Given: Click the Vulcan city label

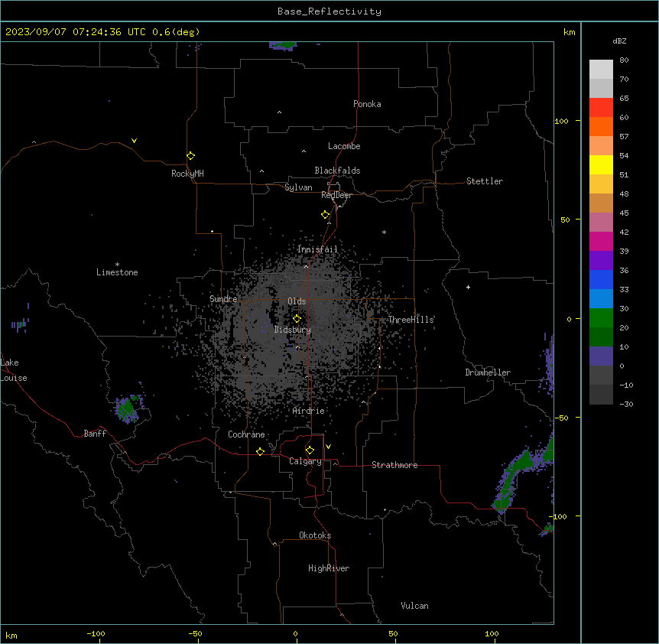Looking at the screenshot, I should (415, 606).
